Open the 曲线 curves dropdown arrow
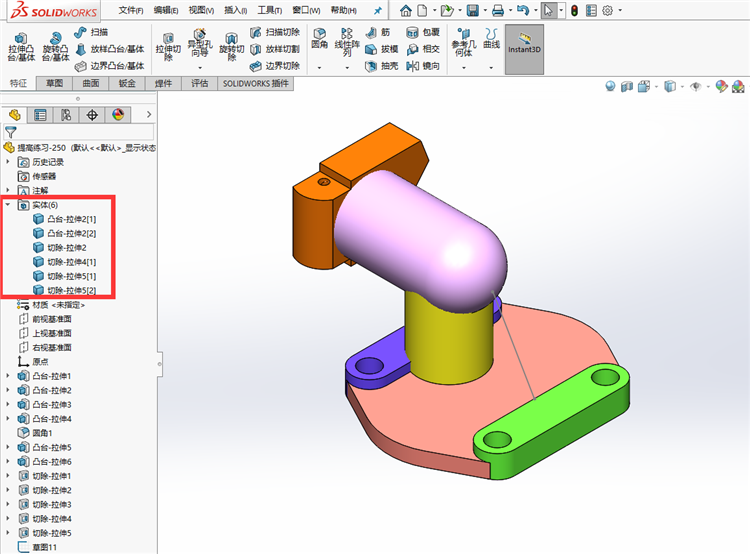The width and height of the screenshot is (750, 554). coord(491,67)
